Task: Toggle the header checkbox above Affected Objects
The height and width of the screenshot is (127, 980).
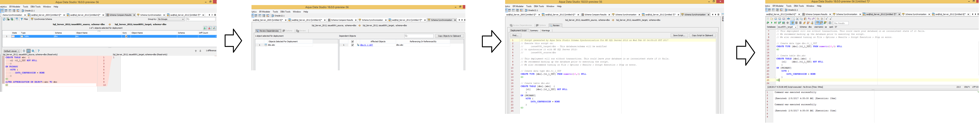Action: coord(352,41)
